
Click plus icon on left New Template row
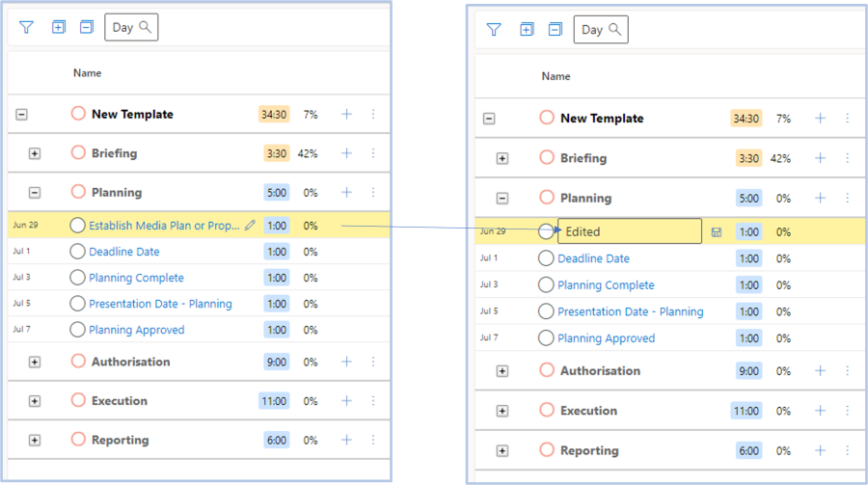346,114
